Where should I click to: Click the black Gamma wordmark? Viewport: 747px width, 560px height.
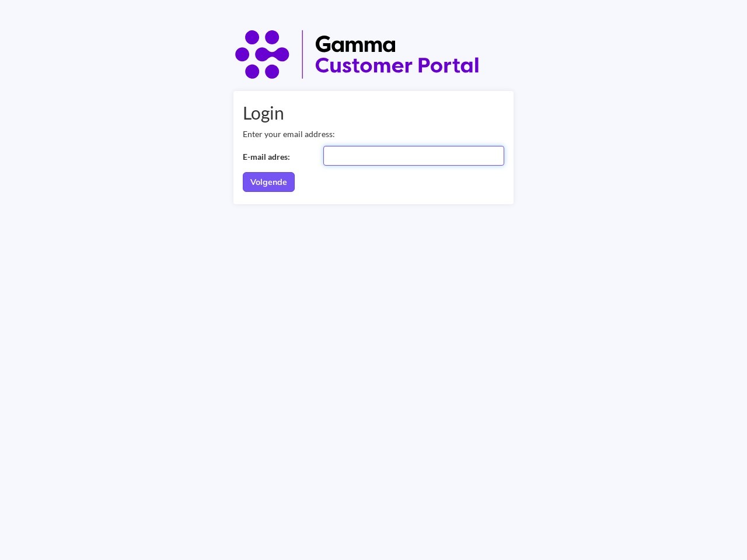point(355,44)
